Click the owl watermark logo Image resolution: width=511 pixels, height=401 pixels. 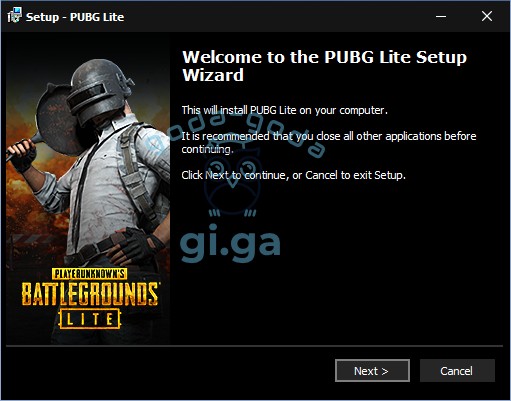coord(232,185)
